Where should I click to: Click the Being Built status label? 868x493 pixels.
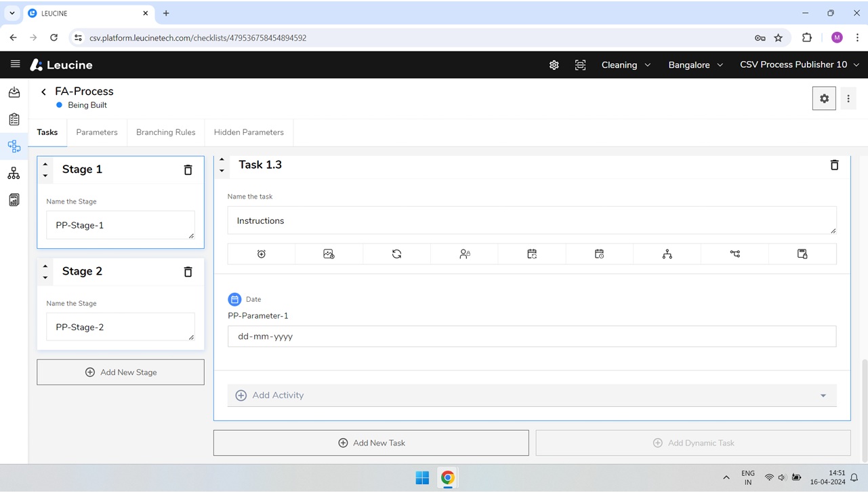pyautogui.click(x=87, y=105)
